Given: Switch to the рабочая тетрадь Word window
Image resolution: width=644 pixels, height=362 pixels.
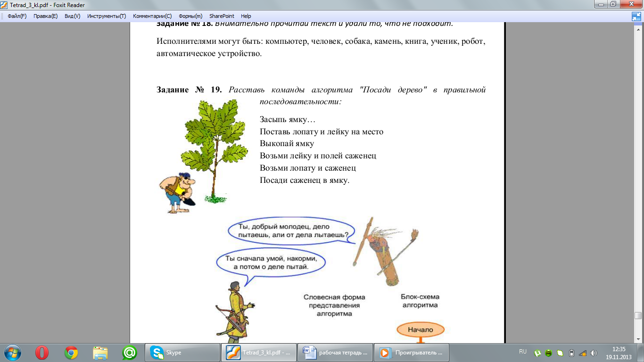Looking at the screenshot, I should coord(335,353).
